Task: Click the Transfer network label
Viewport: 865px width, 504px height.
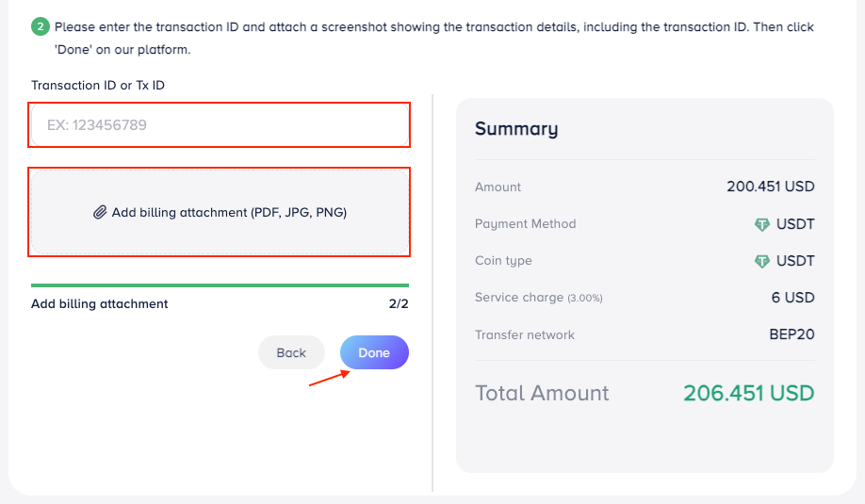Action: [x=524, y=334]
